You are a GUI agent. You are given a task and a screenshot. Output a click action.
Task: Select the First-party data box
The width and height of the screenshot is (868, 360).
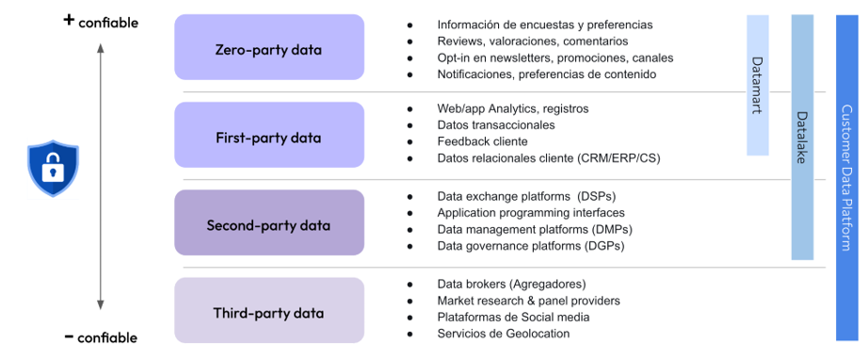pos(269,135)
